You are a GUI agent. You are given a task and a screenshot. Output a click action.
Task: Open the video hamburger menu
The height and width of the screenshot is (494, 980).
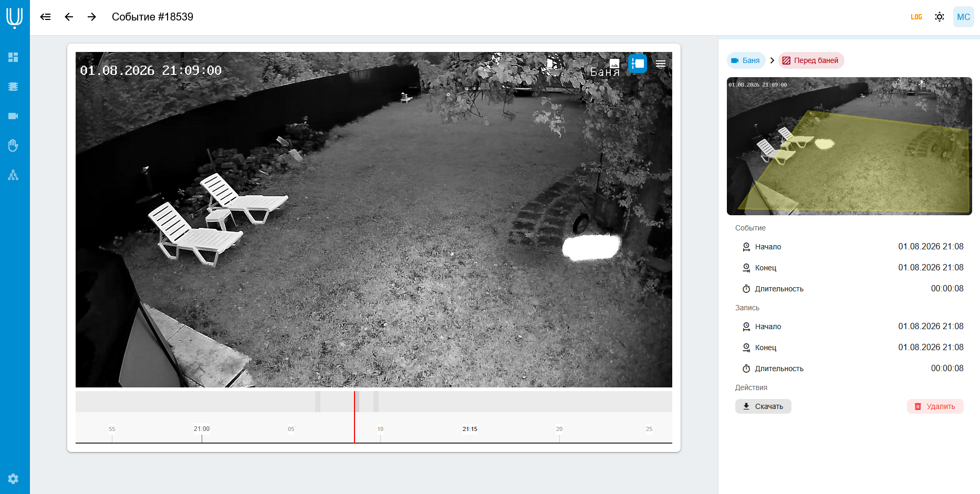click(x=661, y=64)
